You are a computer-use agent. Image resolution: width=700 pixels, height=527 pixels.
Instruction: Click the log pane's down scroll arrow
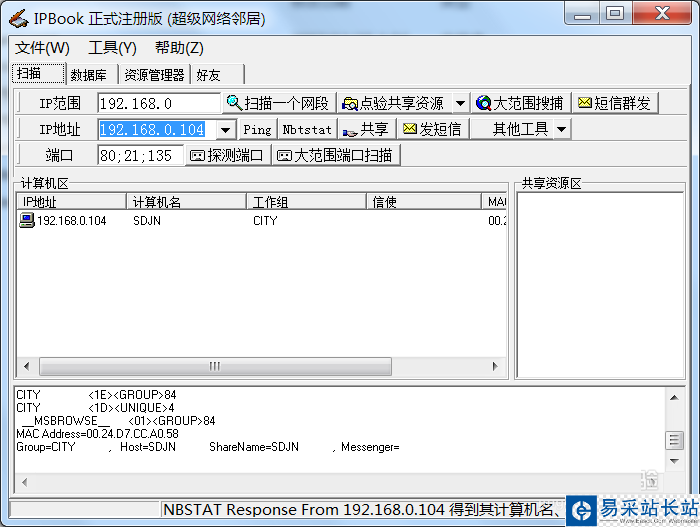coord(675,461)
